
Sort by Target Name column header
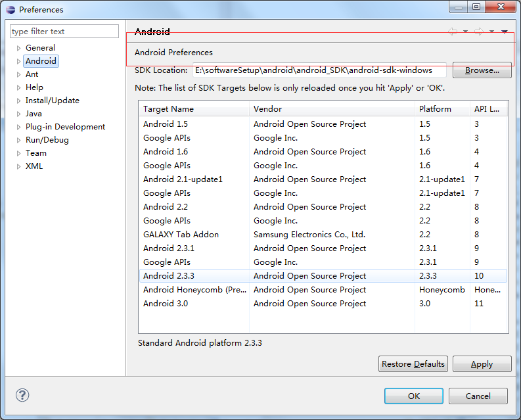click(194, 108)
